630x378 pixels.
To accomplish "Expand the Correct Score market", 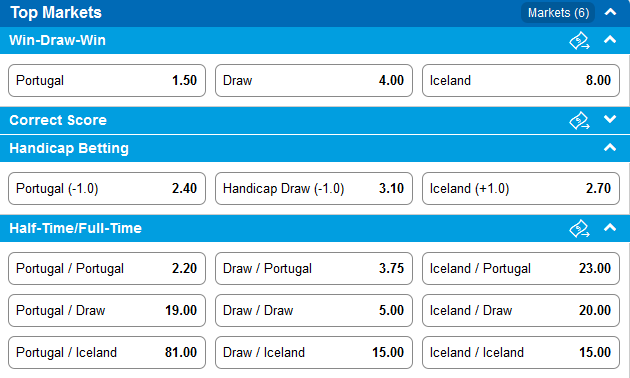I will (x=610, y=119).
